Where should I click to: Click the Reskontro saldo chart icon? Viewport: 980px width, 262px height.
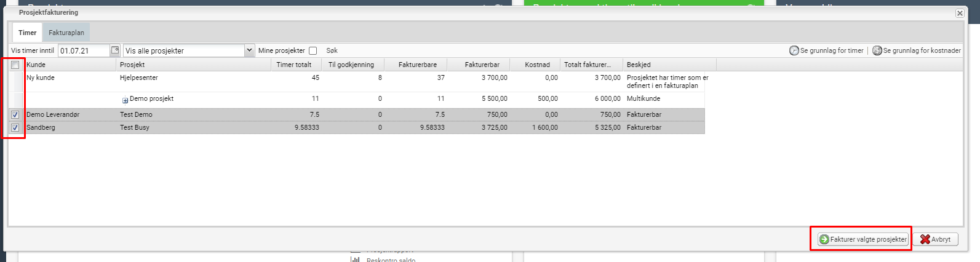355,260
